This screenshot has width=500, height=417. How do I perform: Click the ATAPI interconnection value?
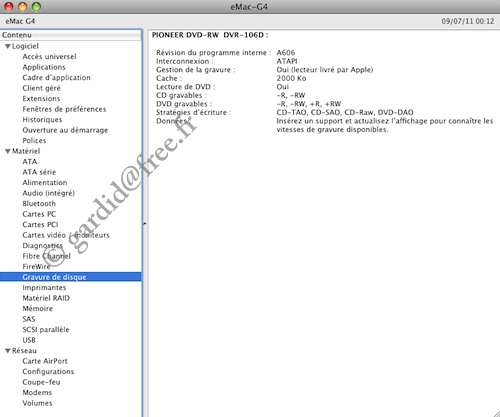click(287, 61)
